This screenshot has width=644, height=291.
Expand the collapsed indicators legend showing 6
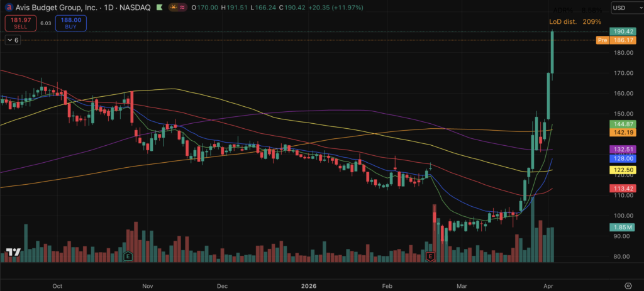click(13, 40)
